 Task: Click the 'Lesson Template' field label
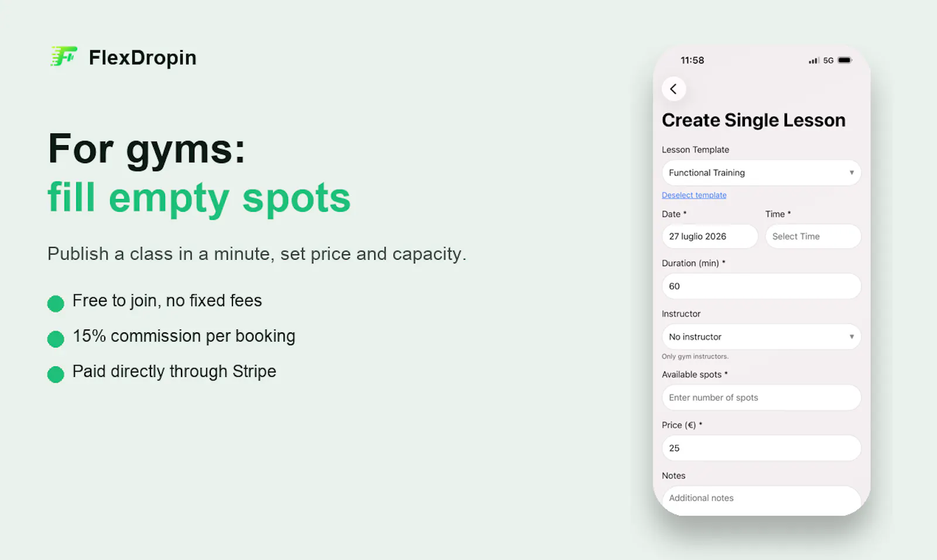point(695,150)
